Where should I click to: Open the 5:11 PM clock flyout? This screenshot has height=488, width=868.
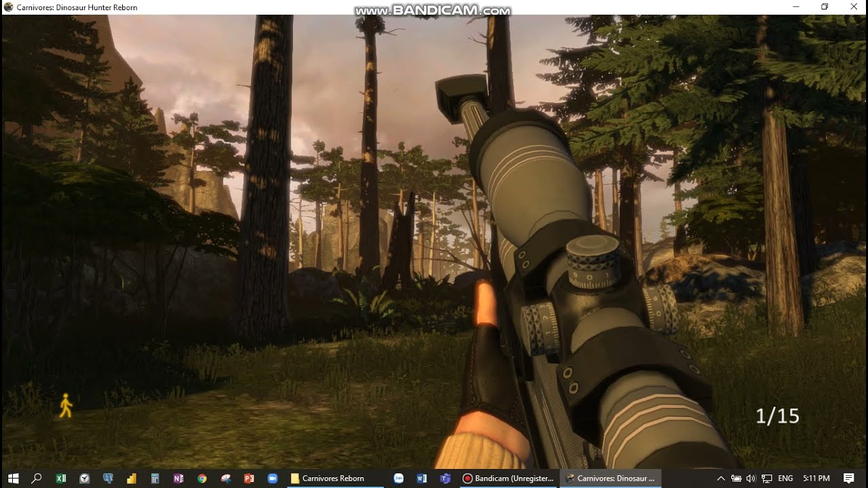(816, 478)
